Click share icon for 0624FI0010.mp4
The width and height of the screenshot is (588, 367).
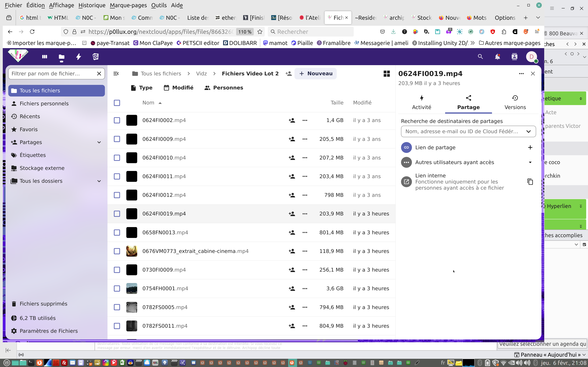pos(292,158)
